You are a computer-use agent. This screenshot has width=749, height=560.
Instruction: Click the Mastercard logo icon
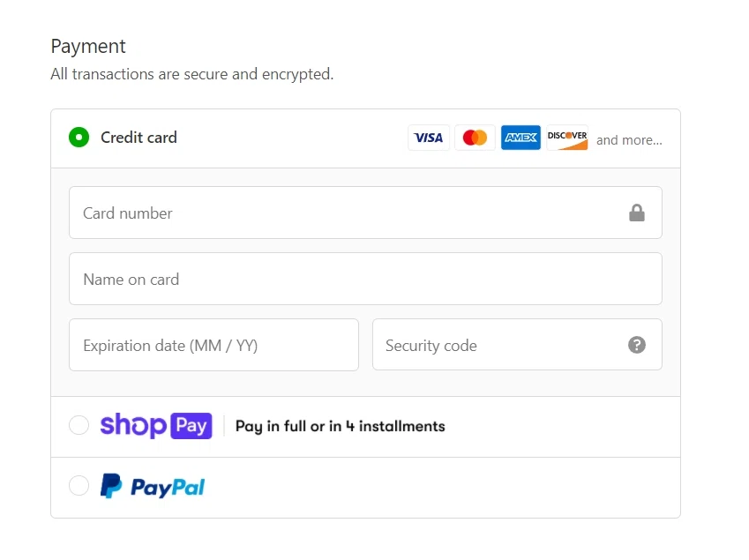(x=475, y=138)
